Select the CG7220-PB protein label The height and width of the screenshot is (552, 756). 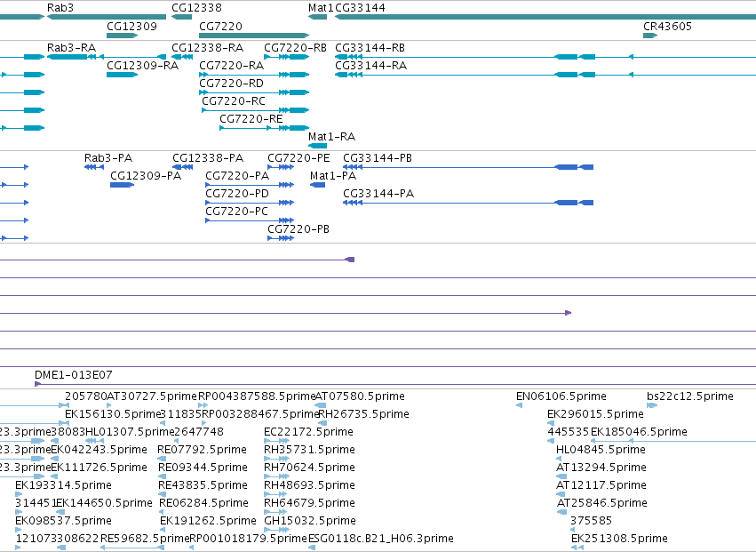pyautogui.click(x=298, y=228)
